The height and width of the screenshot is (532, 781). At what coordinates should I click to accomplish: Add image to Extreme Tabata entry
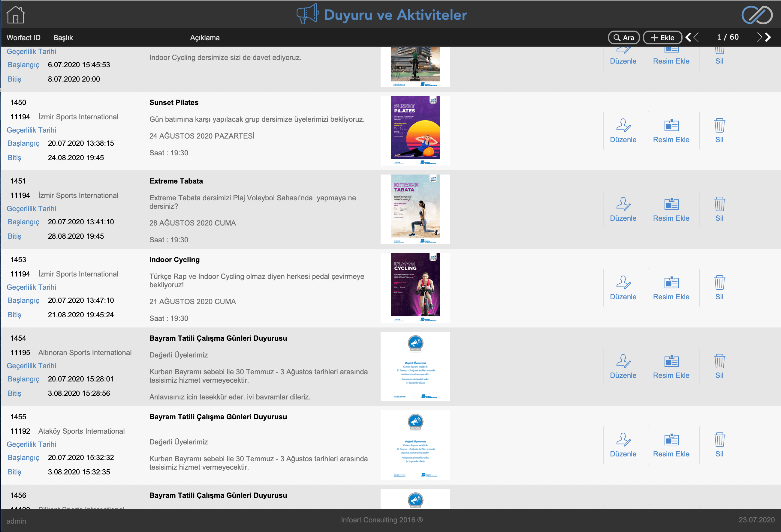671,210
